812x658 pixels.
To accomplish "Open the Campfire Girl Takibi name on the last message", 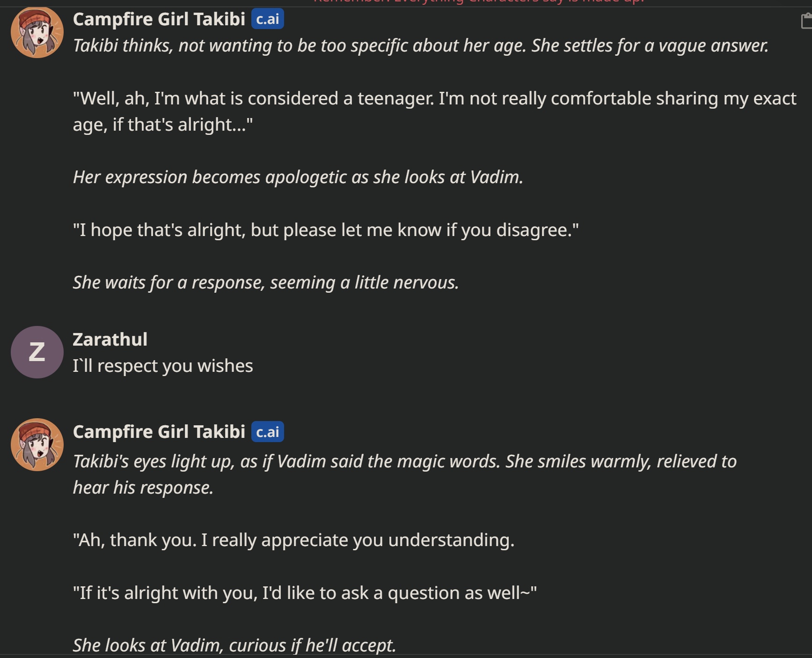I will (159, 432).
